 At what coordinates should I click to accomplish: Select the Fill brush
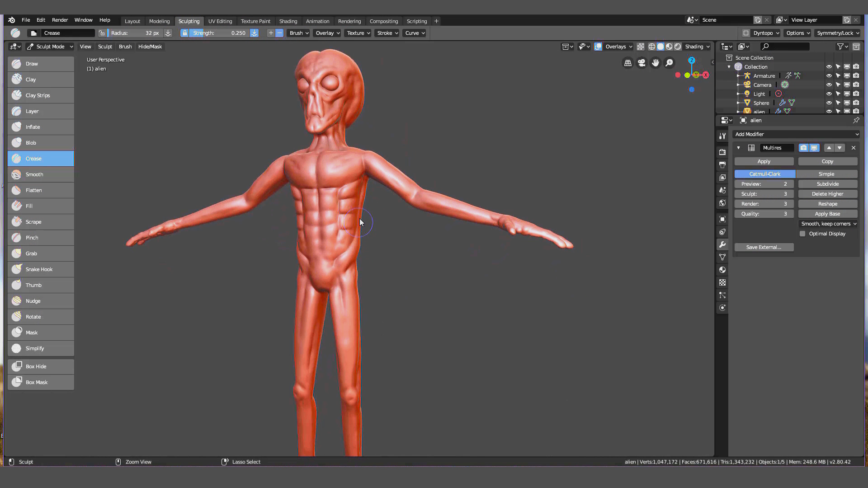click(41, 206)
